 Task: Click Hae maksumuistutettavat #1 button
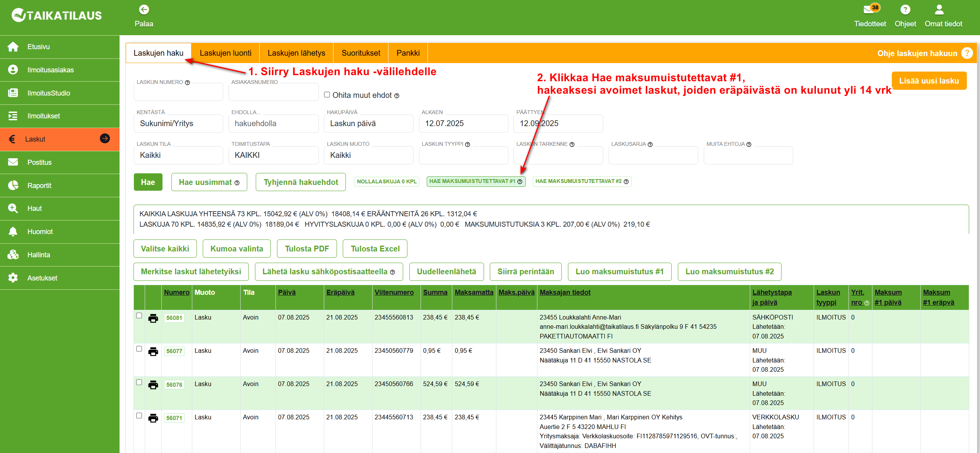coord(476,181)
